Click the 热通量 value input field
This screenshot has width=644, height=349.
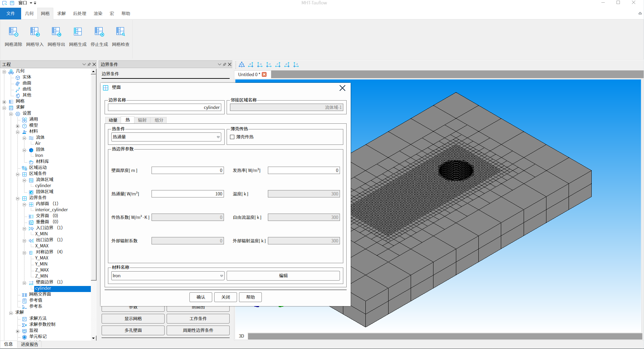[x=187, y=194]
